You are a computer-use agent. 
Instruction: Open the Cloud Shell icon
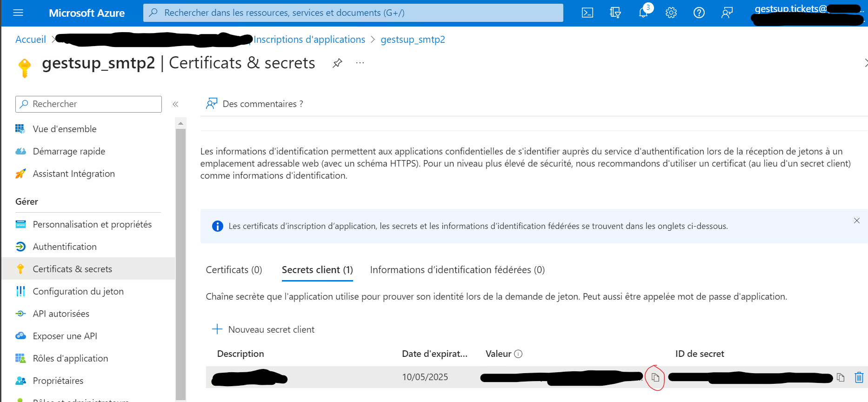click(588, 13)
